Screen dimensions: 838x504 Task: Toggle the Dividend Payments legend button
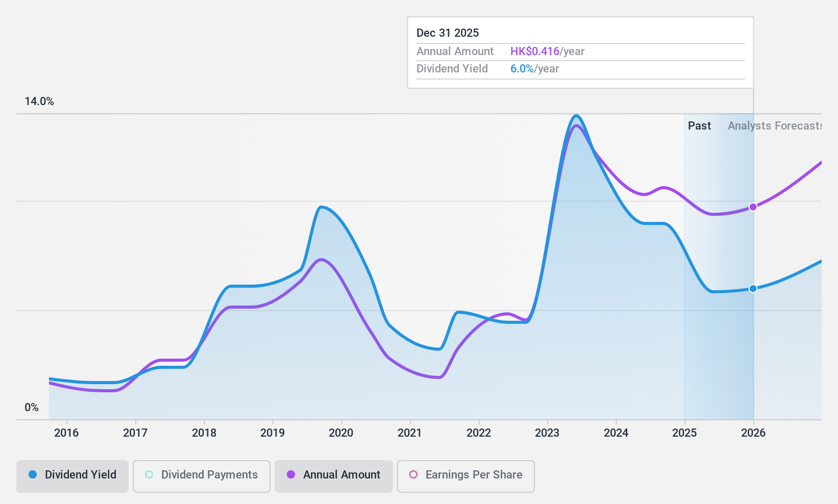202,476
